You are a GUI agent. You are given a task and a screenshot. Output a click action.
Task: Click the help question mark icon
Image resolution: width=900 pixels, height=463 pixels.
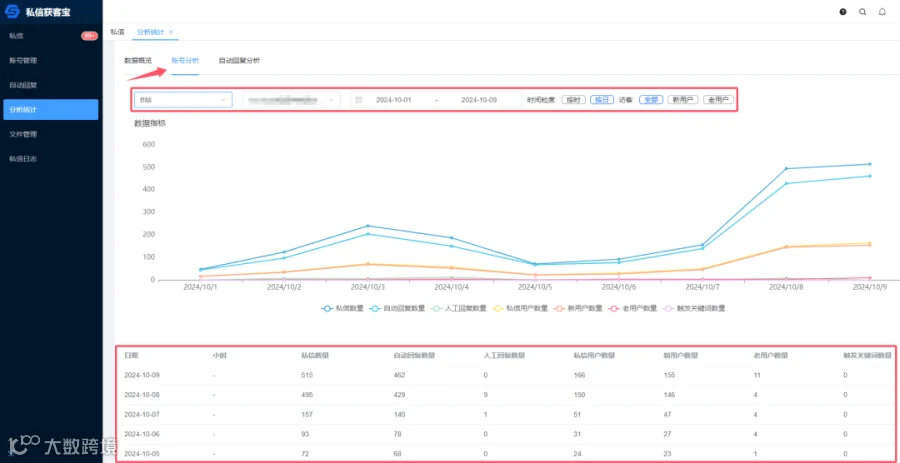tap(843, 11)
